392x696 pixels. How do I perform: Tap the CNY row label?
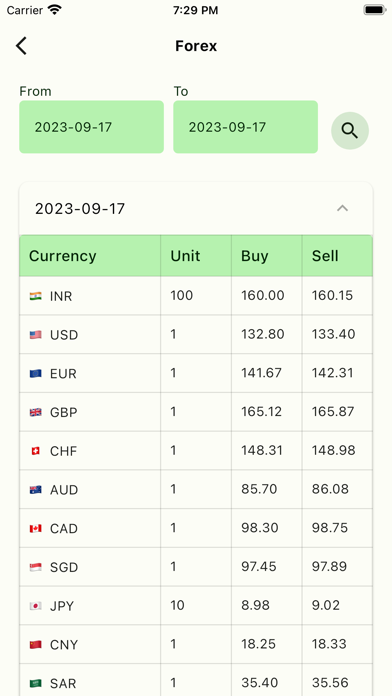tap(64, 645)
